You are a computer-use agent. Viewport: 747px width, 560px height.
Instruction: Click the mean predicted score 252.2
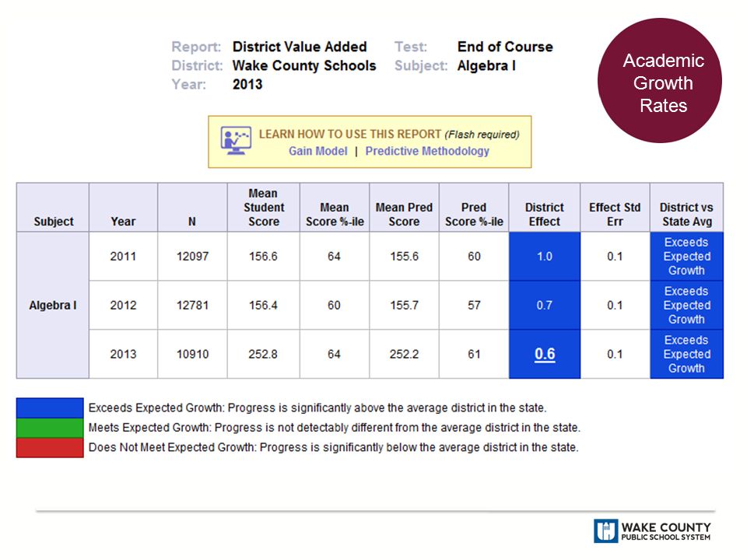pos(404,355)
